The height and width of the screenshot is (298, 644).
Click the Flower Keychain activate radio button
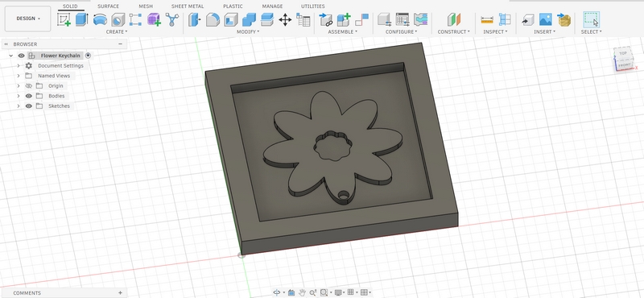pos(88,56)
